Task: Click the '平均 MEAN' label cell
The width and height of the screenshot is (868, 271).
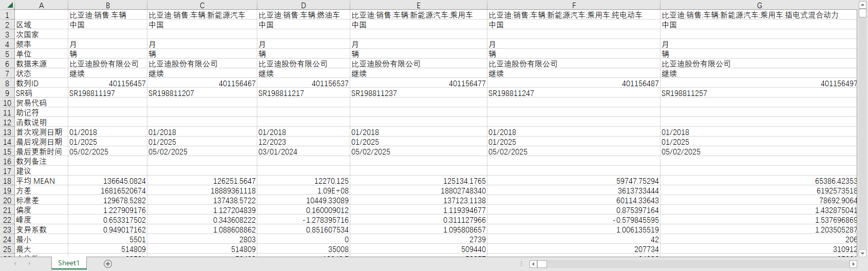Action: pos(41,181)
